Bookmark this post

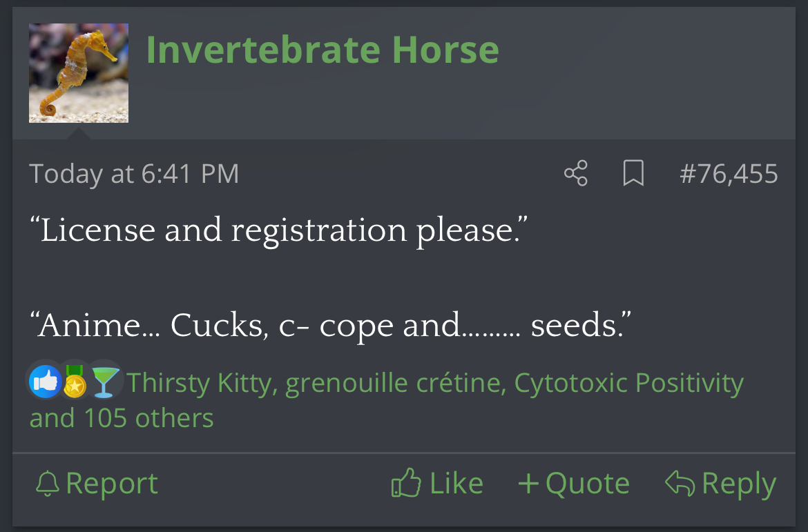click(633, 173)
